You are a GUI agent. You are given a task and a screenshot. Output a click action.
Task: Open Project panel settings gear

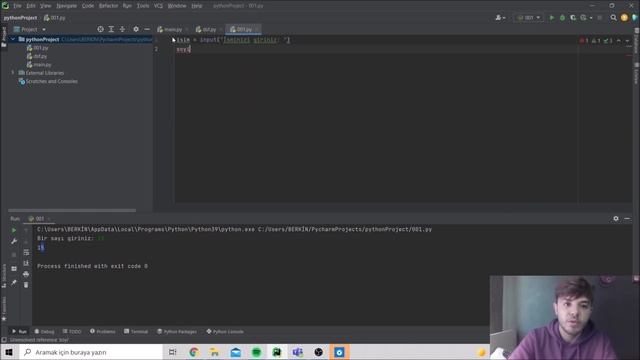pos(136,29)
